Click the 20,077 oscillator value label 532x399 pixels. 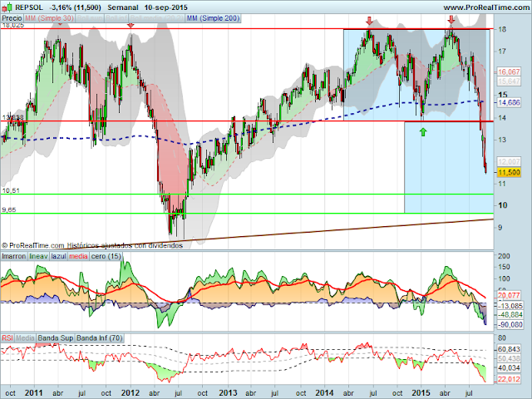click(x=509, y=295)
